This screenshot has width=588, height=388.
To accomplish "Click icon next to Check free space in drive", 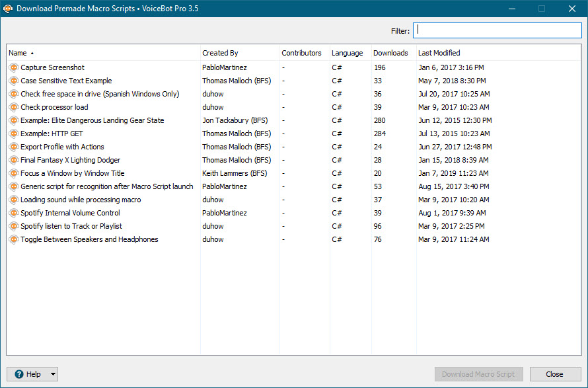I will (x=13, y=94).
